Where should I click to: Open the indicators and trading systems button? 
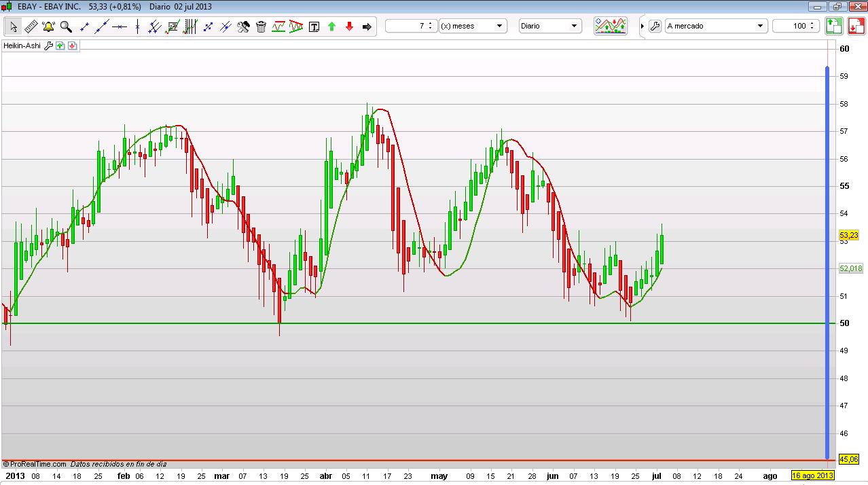click(x=610, y=26)
